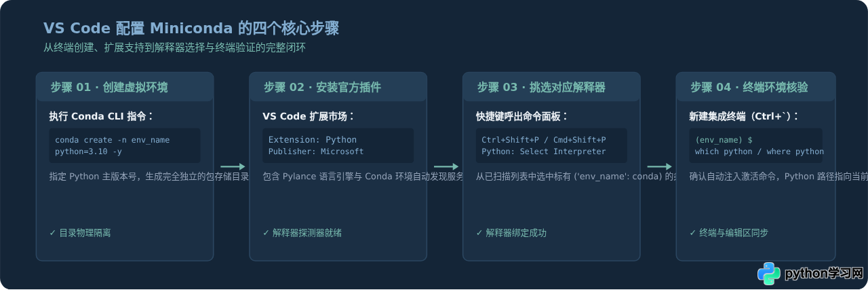The height and width of the screenshot is (290, 868).
Task: Click the title "VS Code 配置 Miniconda 的四个核心步骤"
Action: click(x=191, y=29)
